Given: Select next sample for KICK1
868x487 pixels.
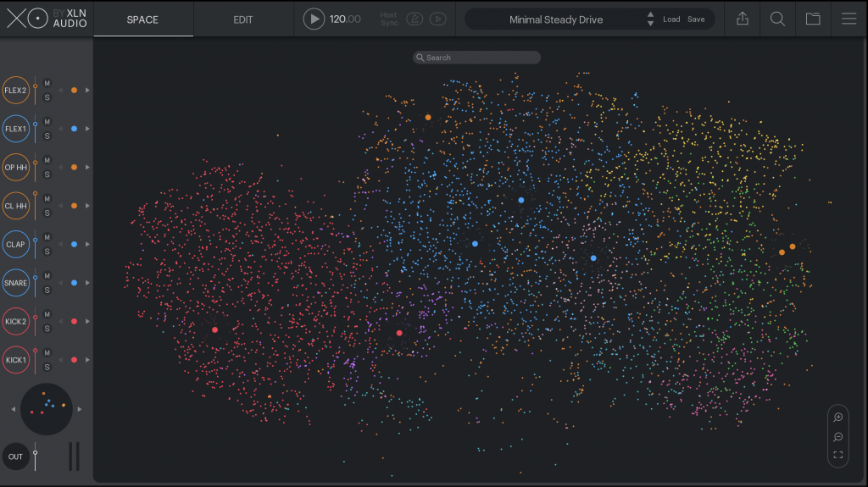Looking at the screenshot, I should (x=87, y=360).
